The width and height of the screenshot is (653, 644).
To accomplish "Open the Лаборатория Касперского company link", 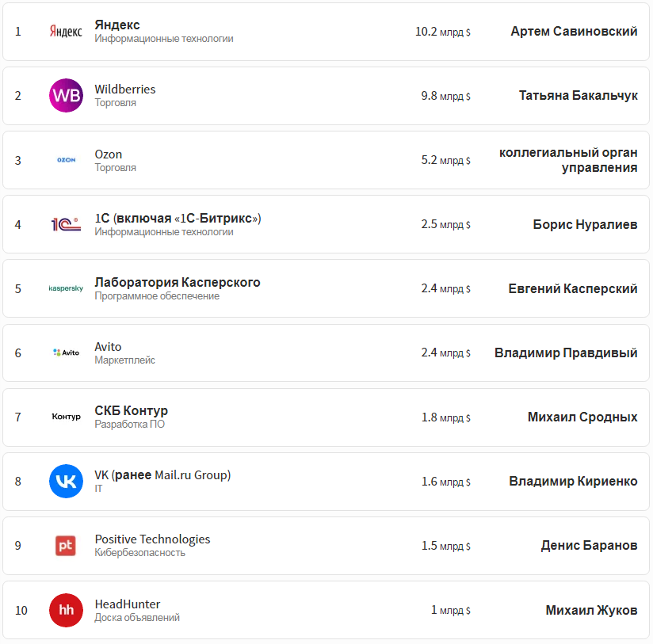I will pos(178,283).
